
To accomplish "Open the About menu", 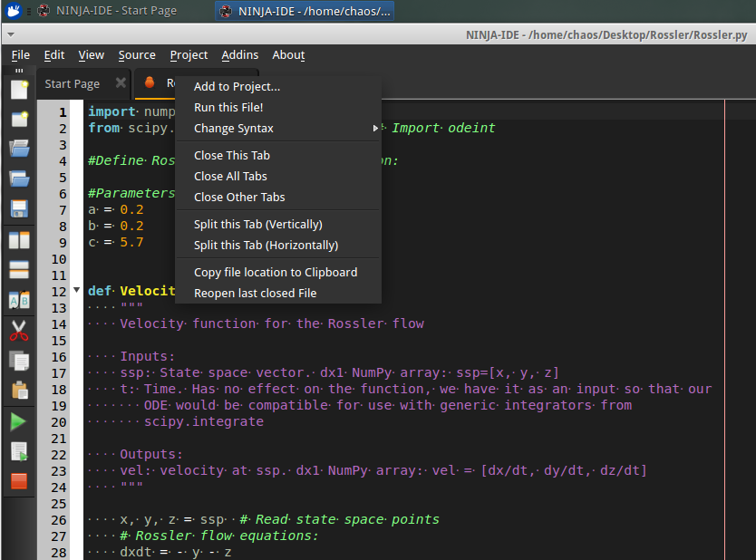I will pyautogui.click(x=288, y=55).
